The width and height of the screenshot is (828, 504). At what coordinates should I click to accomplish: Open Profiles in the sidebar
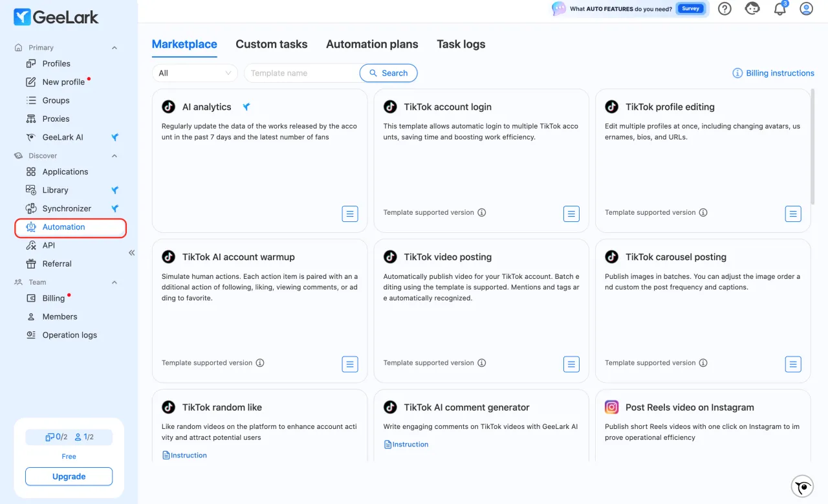click(56, 63)
